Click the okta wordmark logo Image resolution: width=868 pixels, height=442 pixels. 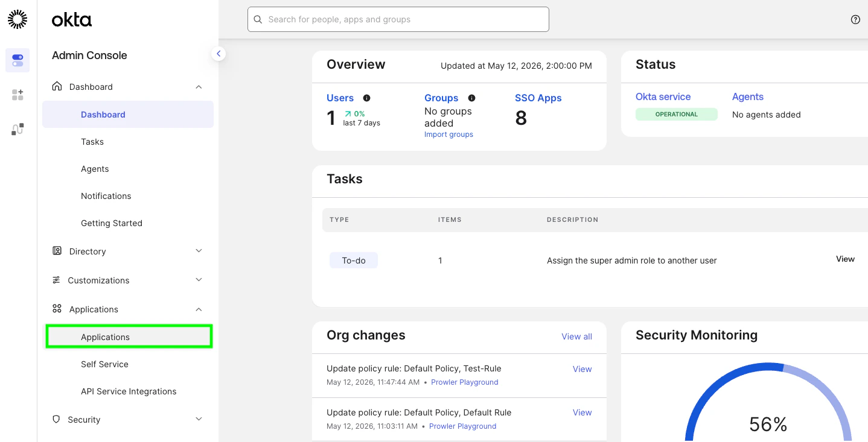click(x=72, y=20)
